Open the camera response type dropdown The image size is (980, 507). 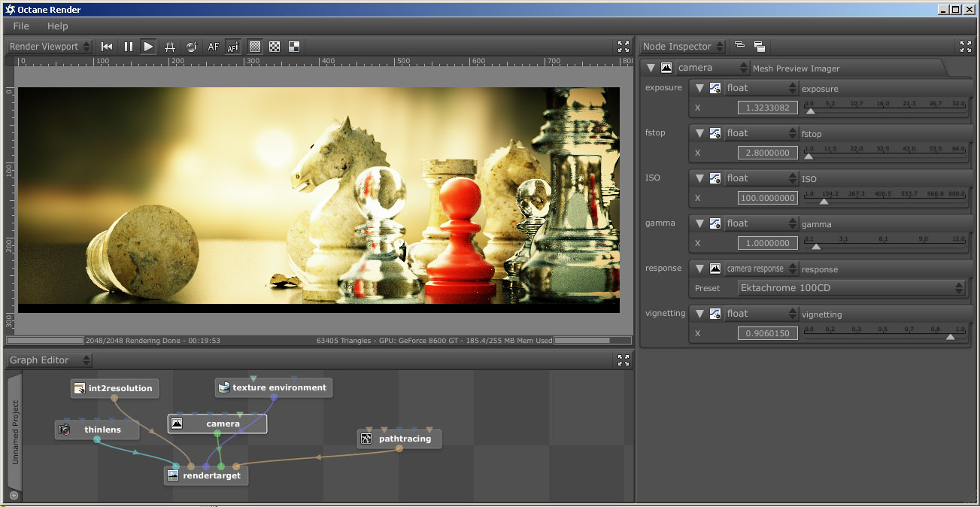(760, 269)
